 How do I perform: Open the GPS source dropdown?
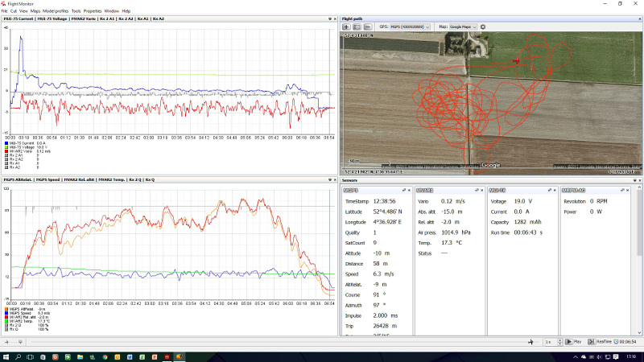click(x=410, y=27)
